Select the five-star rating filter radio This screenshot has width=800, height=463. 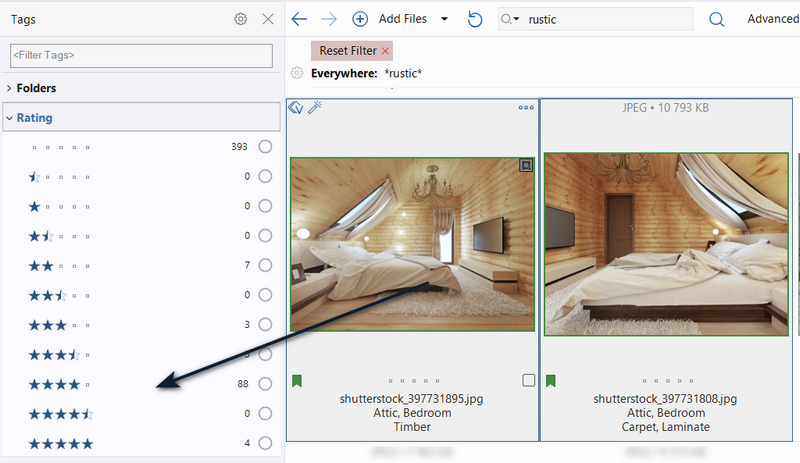(265, 443)
